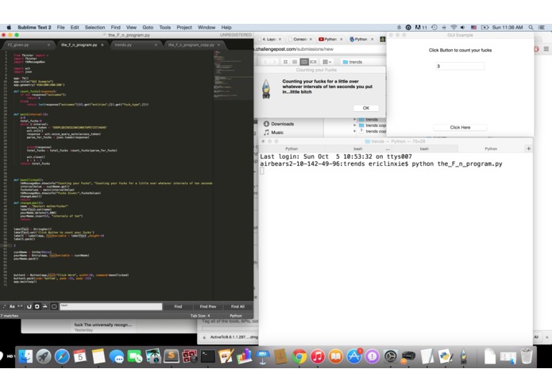
Task: Open App Store from the Dock
Action: 353,356
